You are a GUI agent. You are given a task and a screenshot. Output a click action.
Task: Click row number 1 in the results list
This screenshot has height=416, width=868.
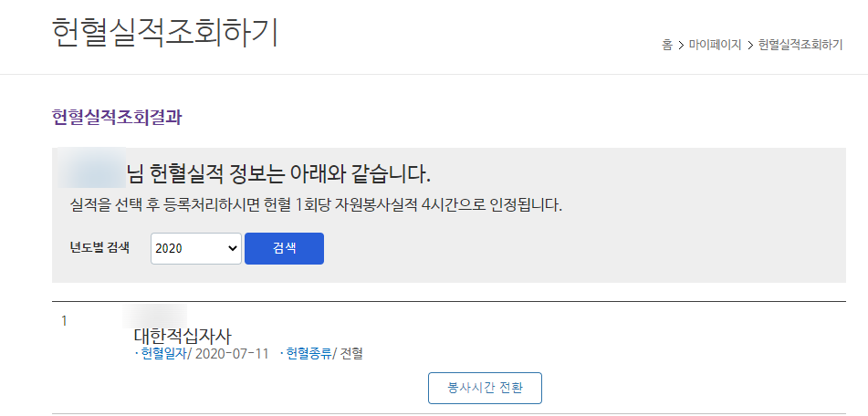64,321
